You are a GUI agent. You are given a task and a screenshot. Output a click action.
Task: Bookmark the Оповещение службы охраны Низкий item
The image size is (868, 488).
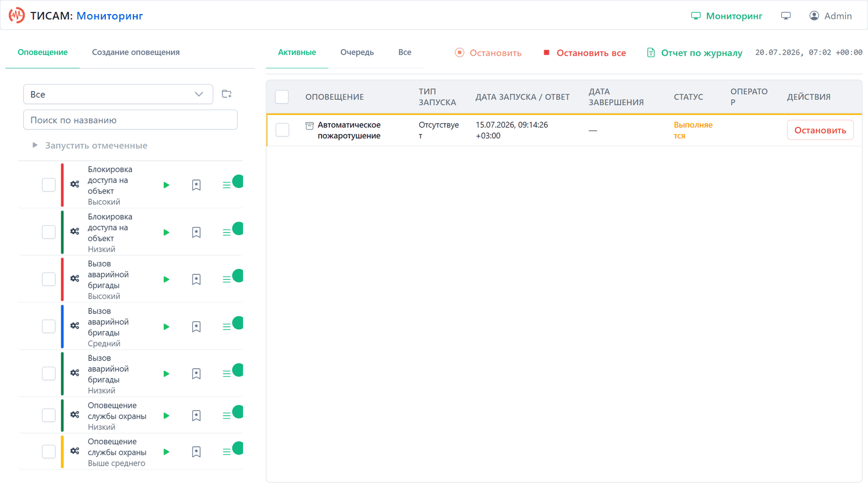tap(196, 415)
